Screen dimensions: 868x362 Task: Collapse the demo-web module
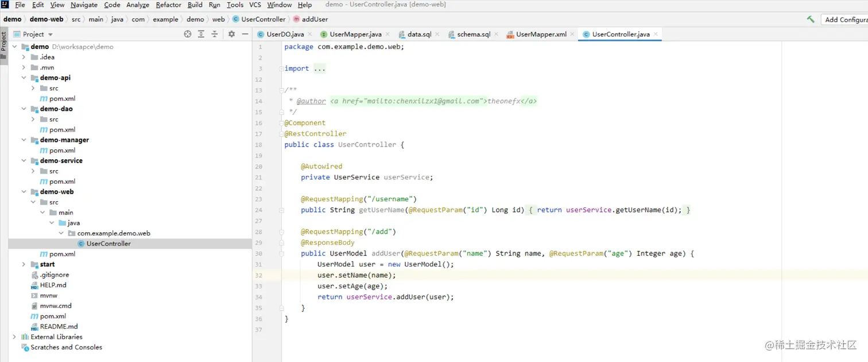[24, 191]
